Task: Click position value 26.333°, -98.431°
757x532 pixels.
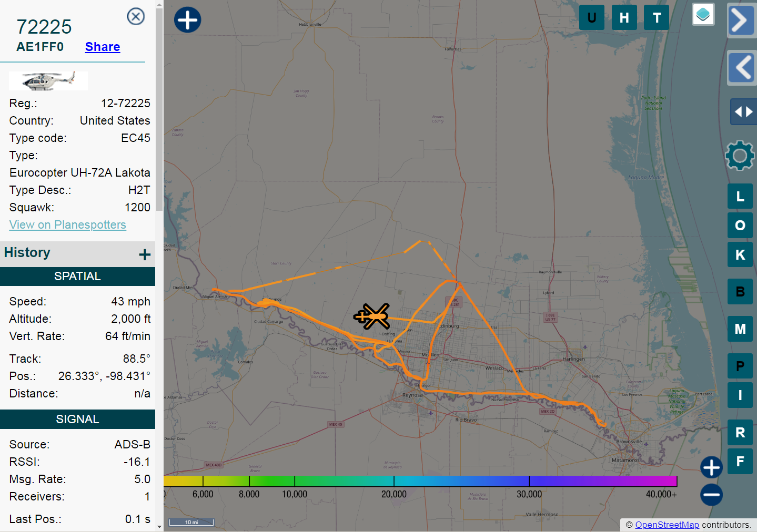Action: tap(104, 376)
